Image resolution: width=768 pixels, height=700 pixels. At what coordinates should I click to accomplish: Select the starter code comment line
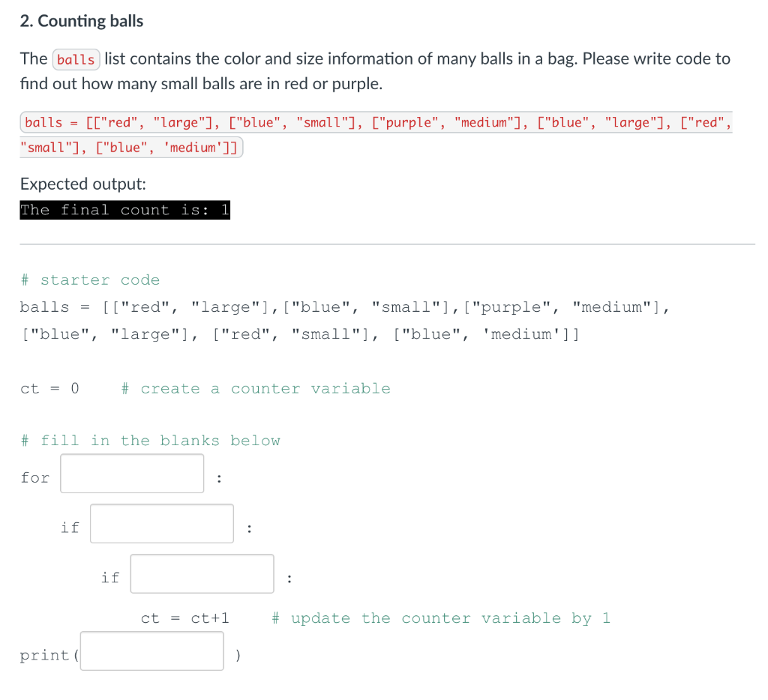(x=90, y=280)
